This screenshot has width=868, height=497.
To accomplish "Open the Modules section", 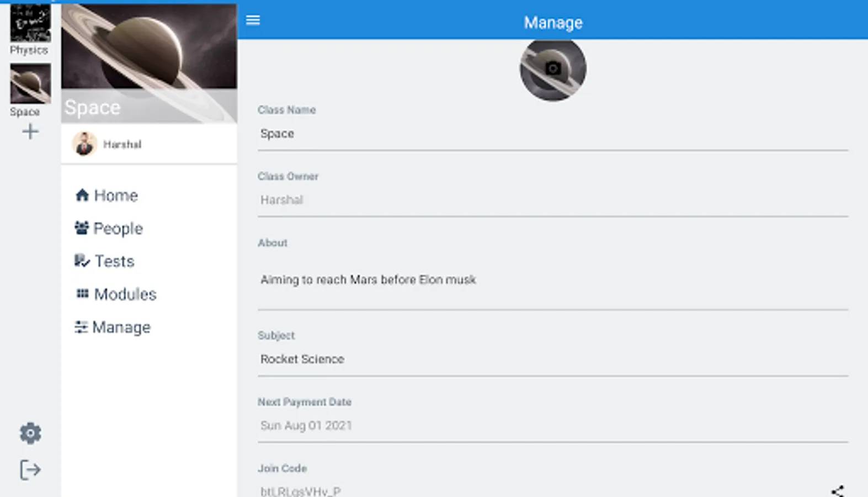I will [x=116, y=294].
